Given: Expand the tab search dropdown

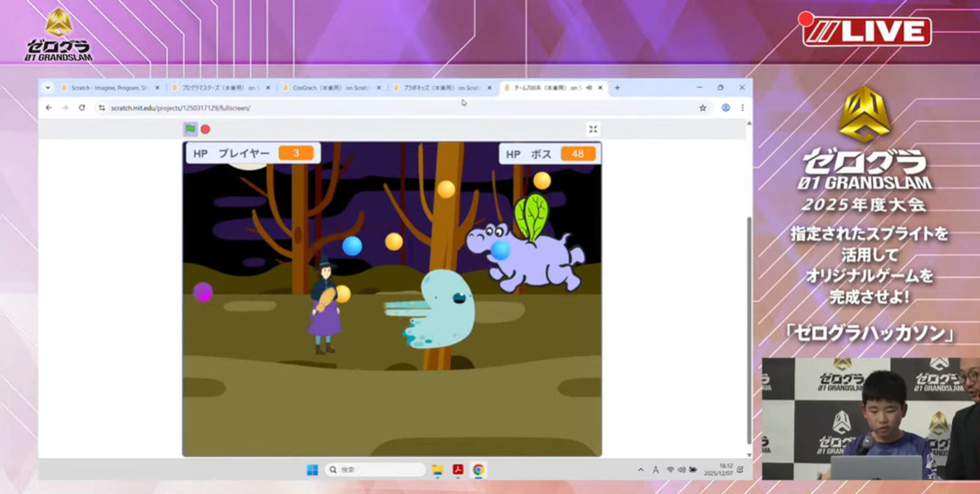Looking at the screenshot, I should pyautogui.click(x=48, y=88).
